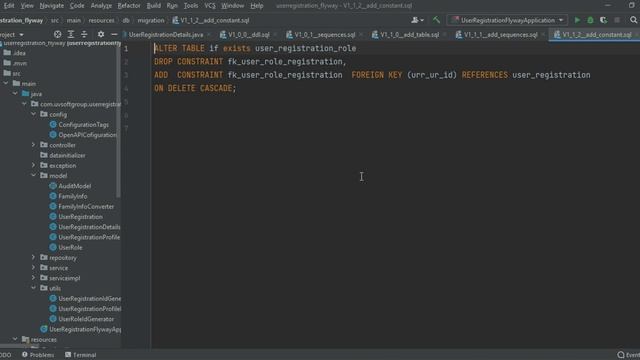The image size is (640, 360).
Task: Select AuditModel class in tree
Action: 74,186
